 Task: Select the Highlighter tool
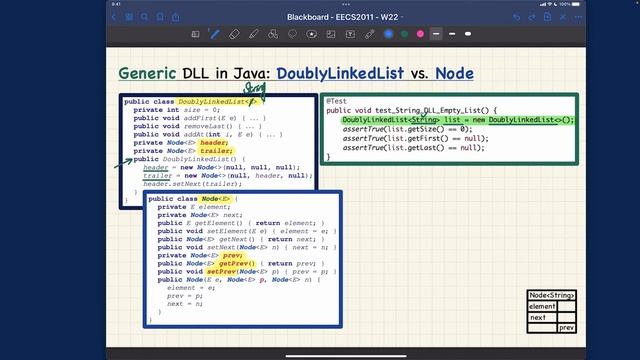253,34
